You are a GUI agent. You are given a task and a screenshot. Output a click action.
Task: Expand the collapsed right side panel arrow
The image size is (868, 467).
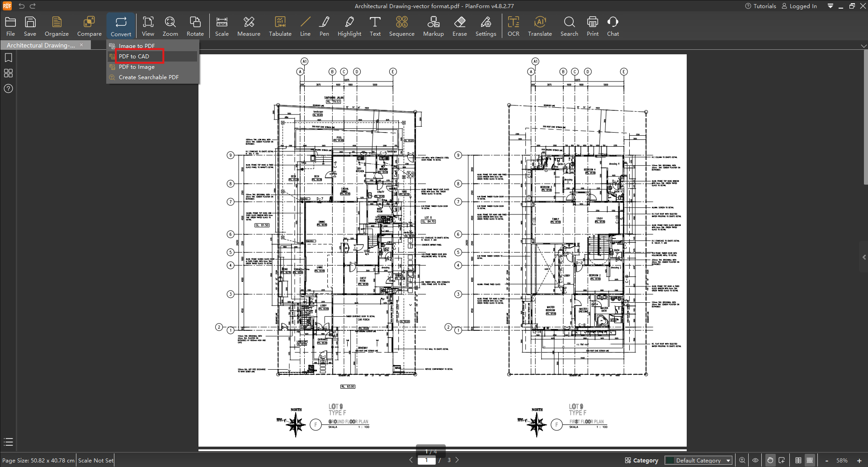point(864,257)
